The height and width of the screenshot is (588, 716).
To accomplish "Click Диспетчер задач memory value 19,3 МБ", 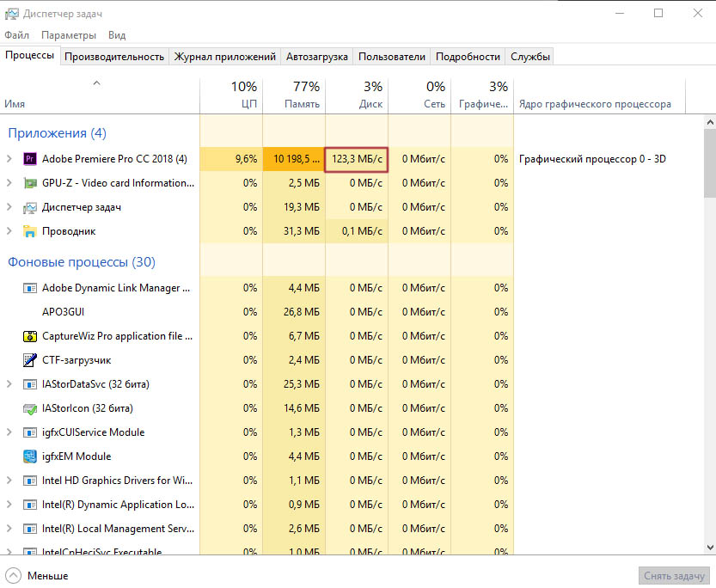I will click(294, 207).
